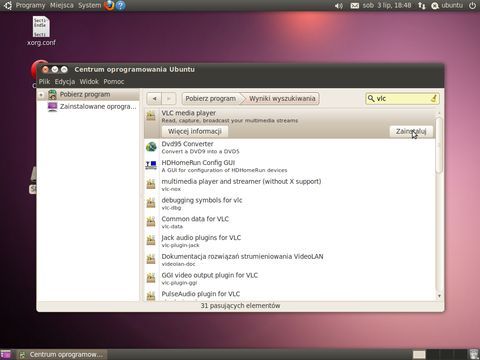The width and height of the screenshot is (480, 360).
Task: Select HDHomeRun Config GUI result
Action: (x=290, y=166)
